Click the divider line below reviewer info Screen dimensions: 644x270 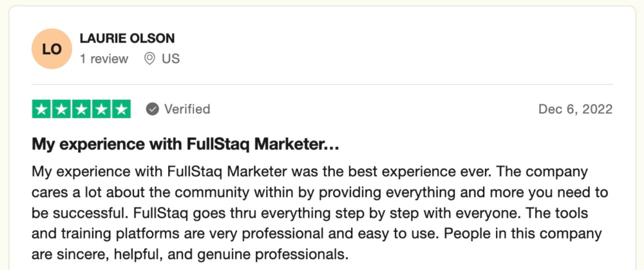(323, 84)
